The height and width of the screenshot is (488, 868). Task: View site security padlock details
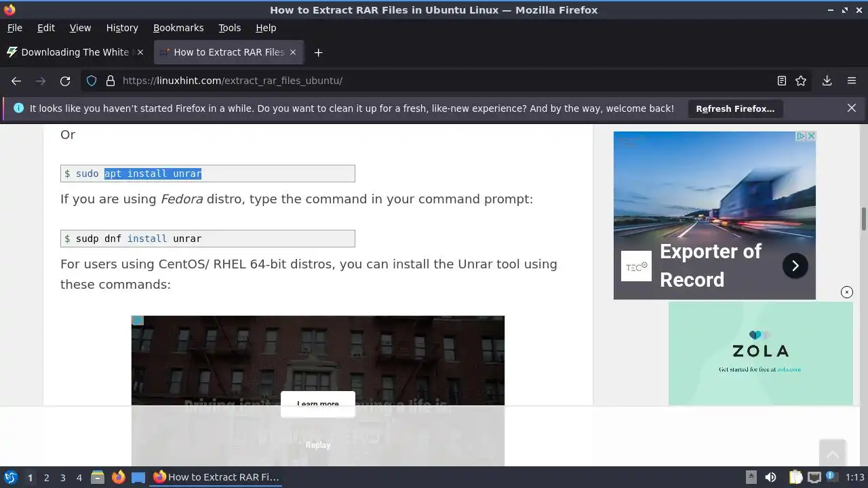click(x=111, y=81)
